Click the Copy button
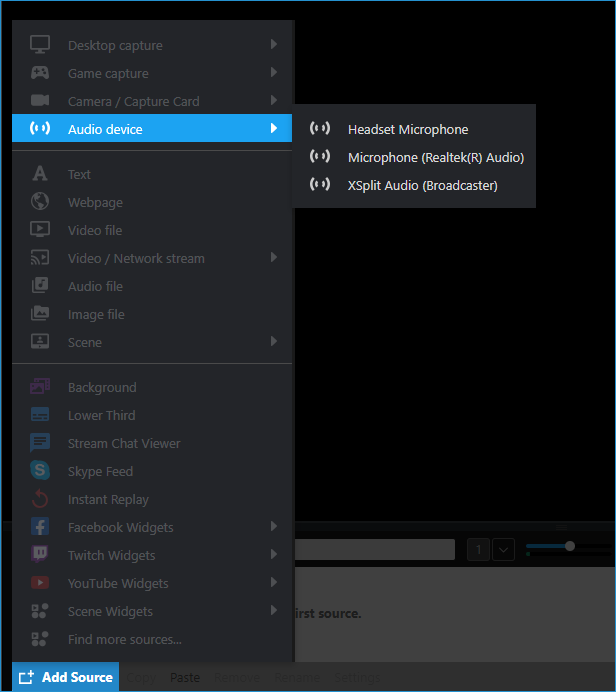Screen dimensions: 616x692 141,677
